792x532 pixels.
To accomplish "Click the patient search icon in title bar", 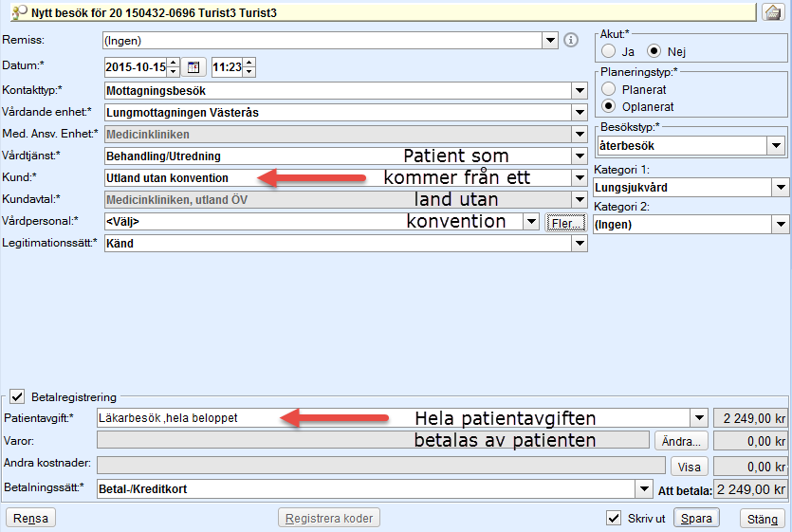I will 19,12.
